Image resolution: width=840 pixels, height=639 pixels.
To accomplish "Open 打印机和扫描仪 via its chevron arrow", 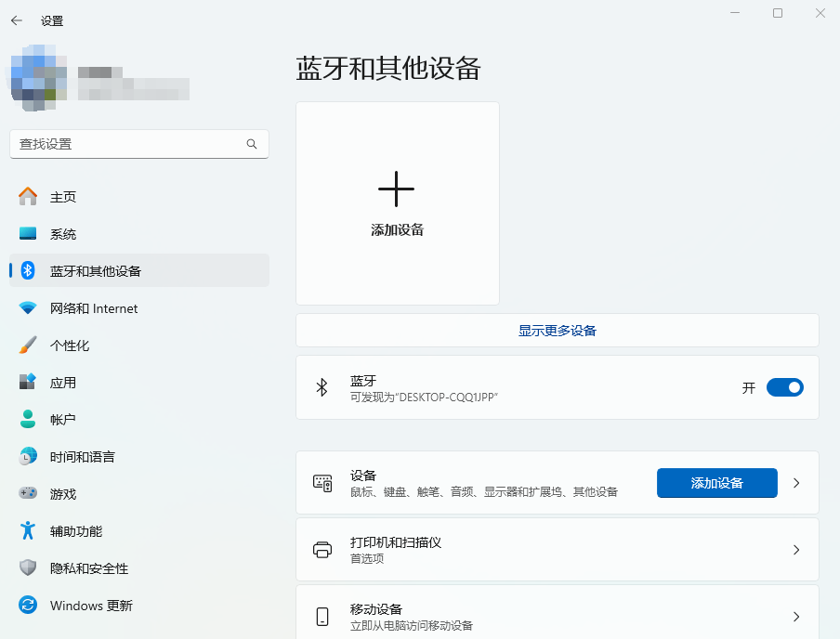I will [x=796, y=550].
